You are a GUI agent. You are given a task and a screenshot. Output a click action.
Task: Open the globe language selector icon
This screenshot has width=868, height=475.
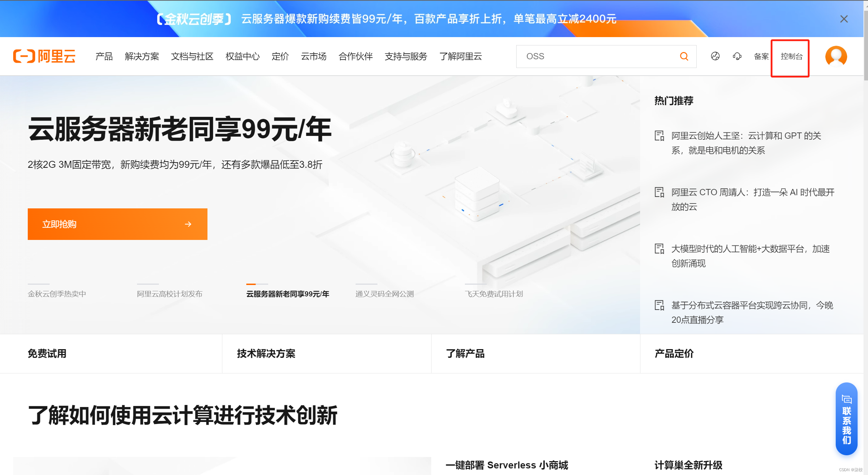[x=715, y=56]
